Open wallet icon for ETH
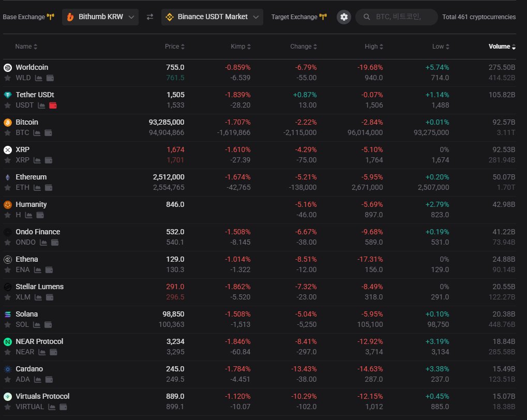 click(x=49, y=188)
